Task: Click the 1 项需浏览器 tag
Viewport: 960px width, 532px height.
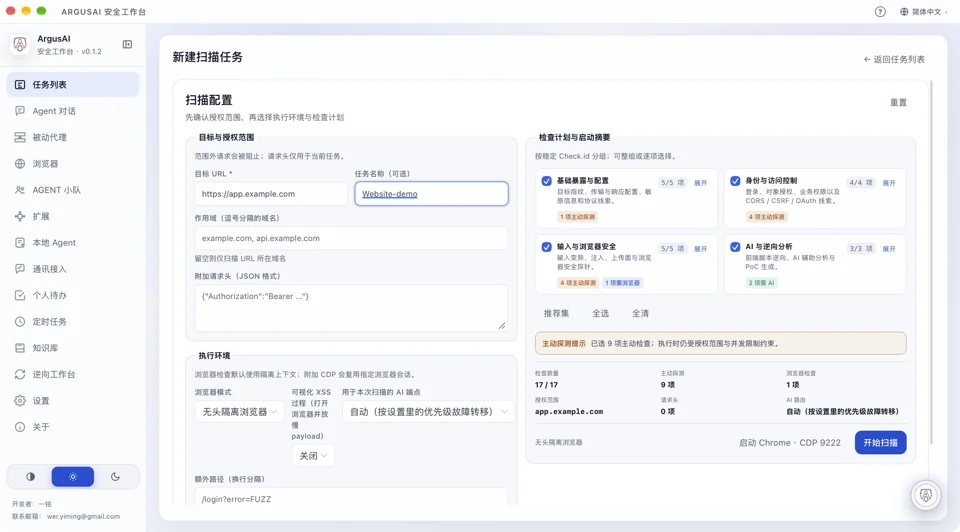Action: pyautogui.click(x=623, y=283)
